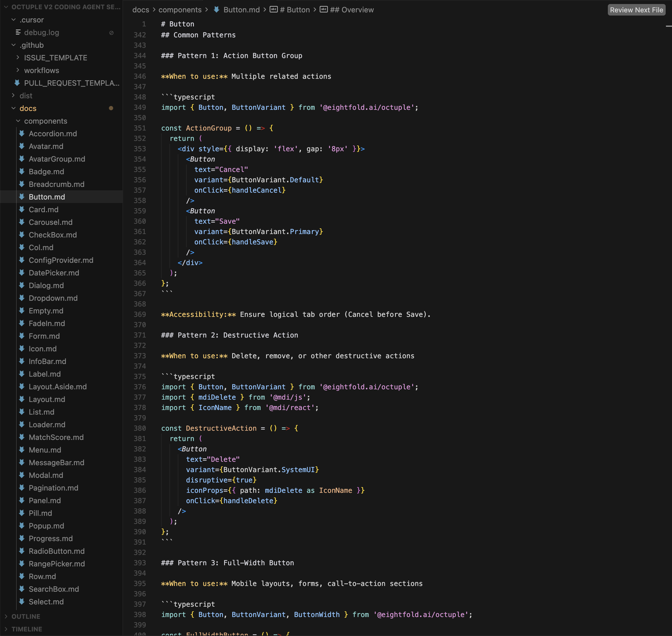The height and width of the screenshot is (636, 672).
Task: Collapse the docs folder
Action: [x=14, y=108]
